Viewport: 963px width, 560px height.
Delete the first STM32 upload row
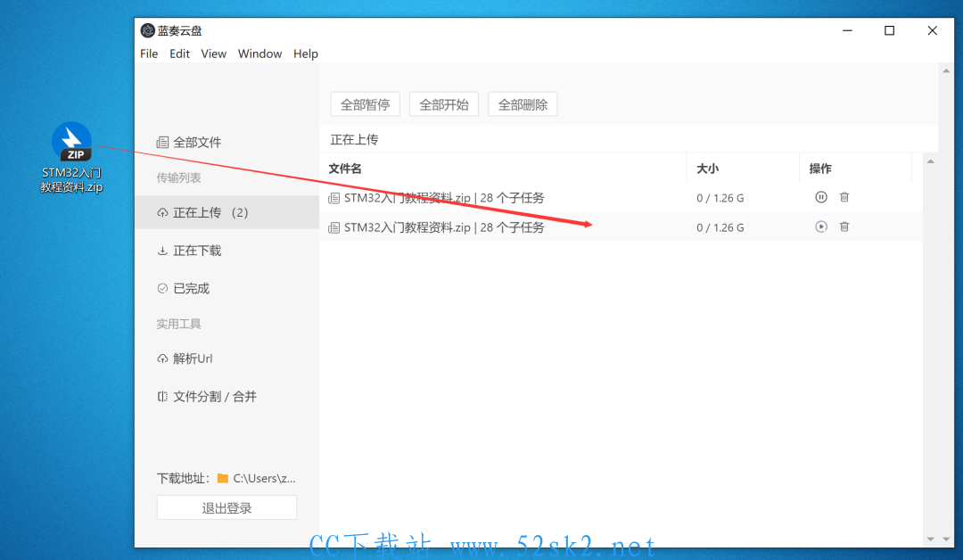(844, 197)
